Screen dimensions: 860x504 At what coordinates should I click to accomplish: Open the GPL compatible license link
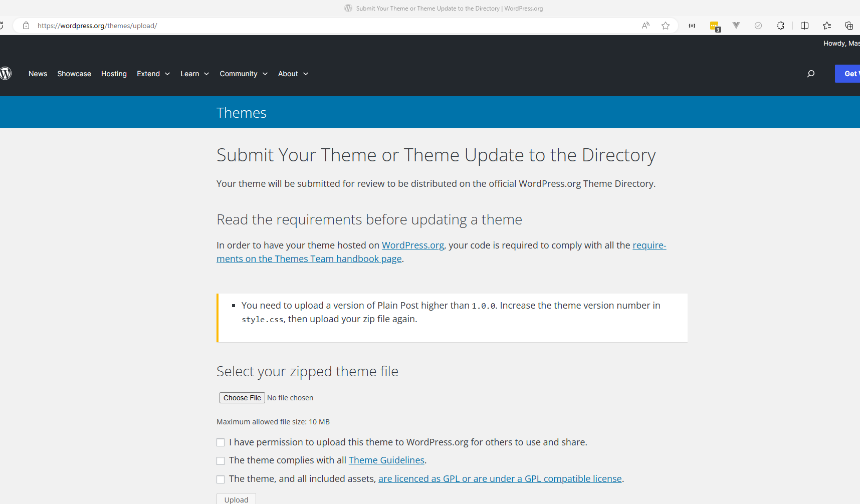[x=500, y=478]
